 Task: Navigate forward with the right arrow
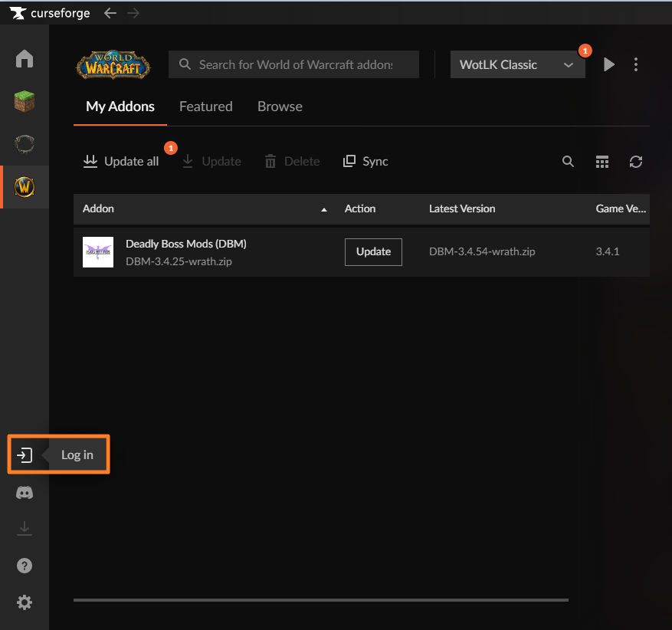[x=133, y=13]
